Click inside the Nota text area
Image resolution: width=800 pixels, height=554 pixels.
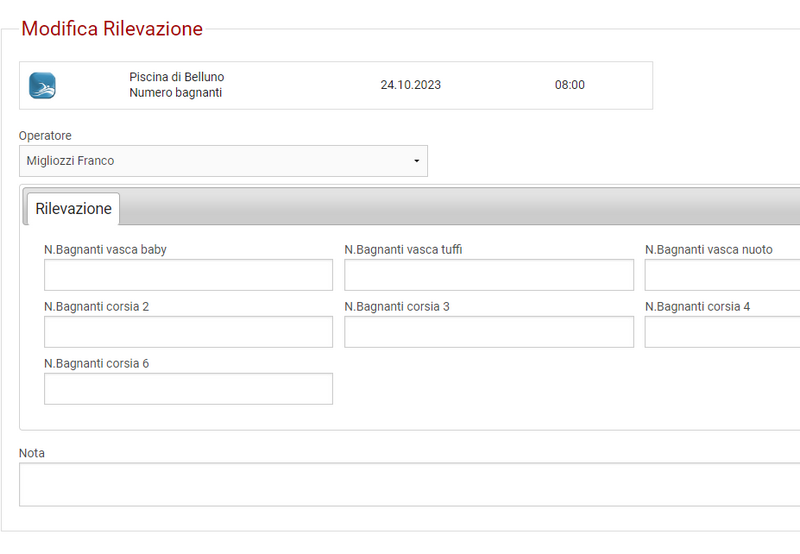(409, 484)
